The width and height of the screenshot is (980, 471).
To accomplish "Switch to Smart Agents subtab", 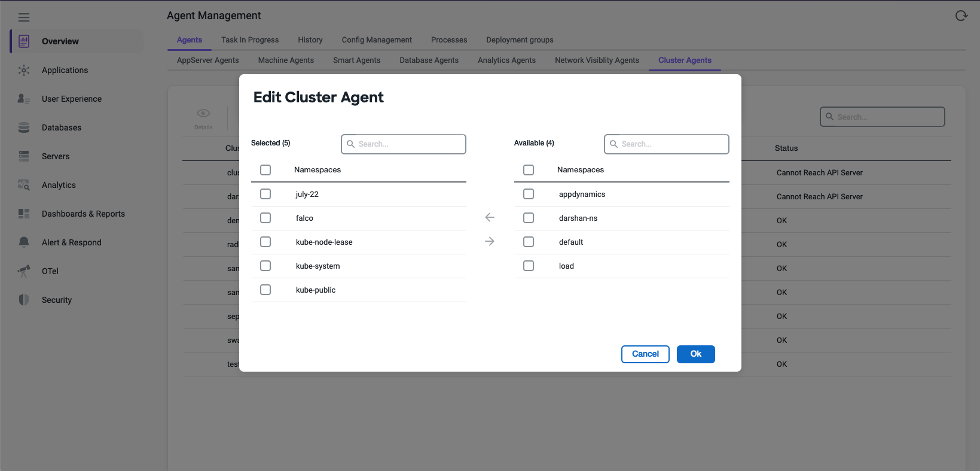I will coord(357,60).
